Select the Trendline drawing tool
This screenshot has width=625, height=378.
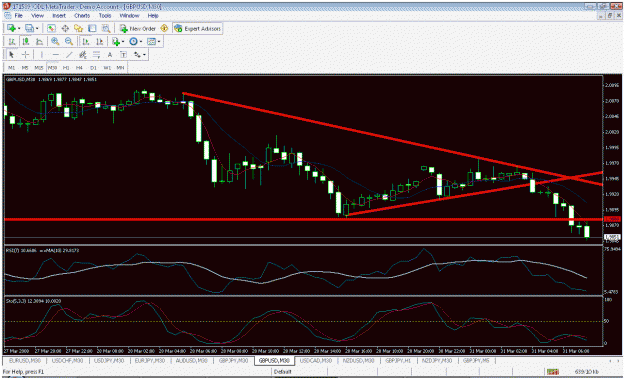[x=69, y=55]
